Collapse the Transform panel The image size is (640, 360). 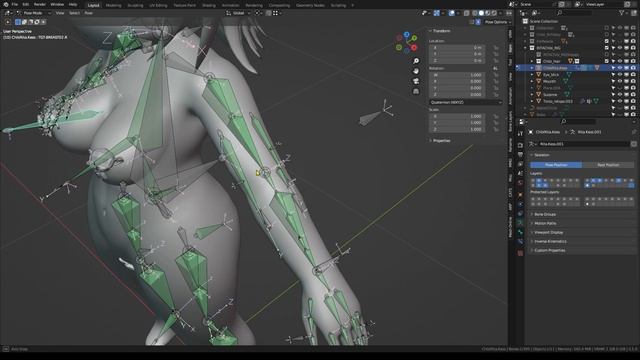[441, 31]
